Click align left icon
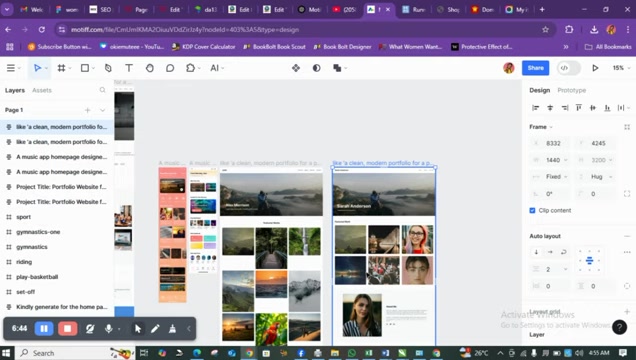 (x=535, y=107)
